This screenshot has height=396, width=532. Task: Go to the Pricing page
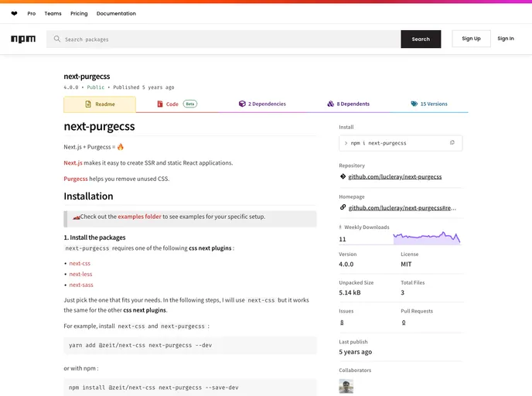pyautogui.click(x=79, y=14)
